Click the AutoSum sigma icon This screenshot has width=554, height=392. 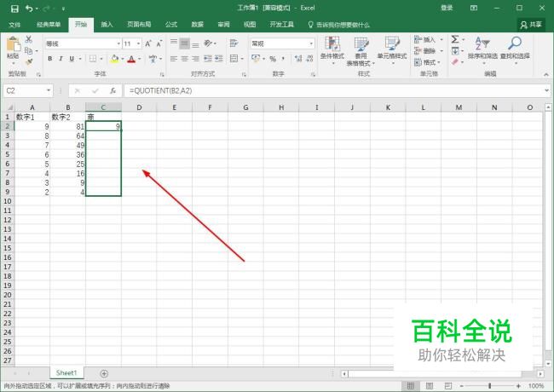coord(455,39)
